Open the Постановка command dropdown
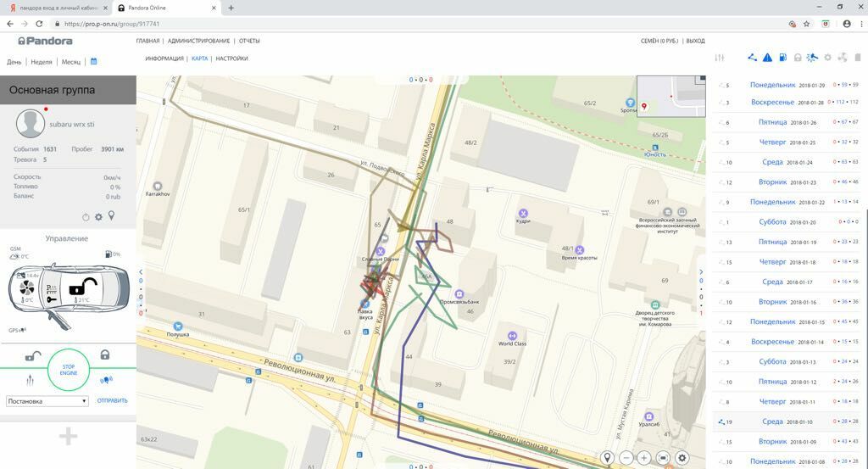The width and height of the screenshot is (868, 469). [47, 401]
